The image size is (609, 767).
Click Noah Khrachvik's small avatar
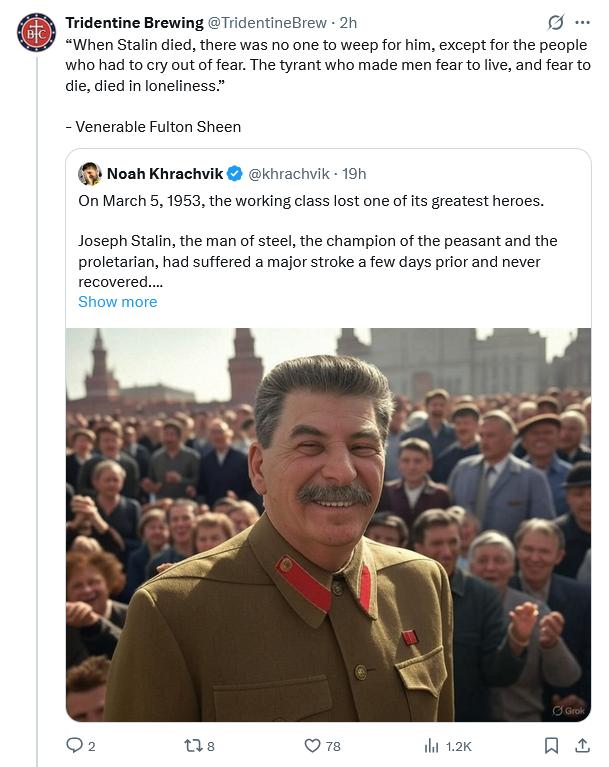tap(90, 173)
